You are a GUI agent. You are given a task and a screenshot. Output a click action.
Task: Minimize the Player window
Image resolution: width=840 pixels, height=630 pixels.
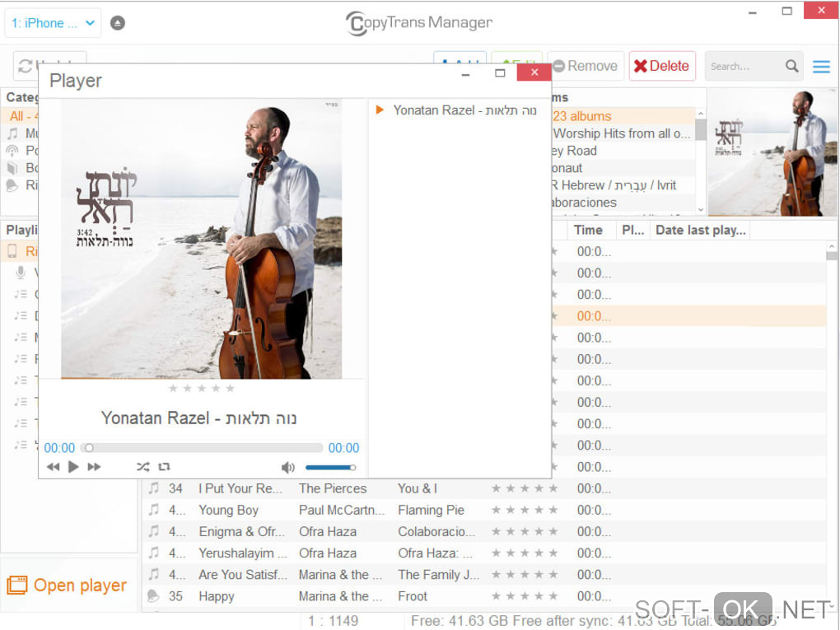point(465,74)
